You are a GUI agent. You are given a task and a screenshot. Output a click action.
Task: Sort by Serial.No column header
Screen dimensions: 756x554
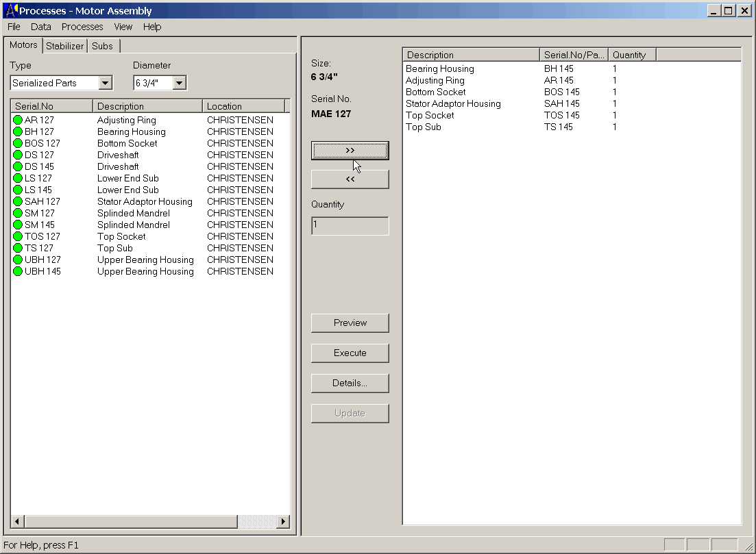point(51,106)
